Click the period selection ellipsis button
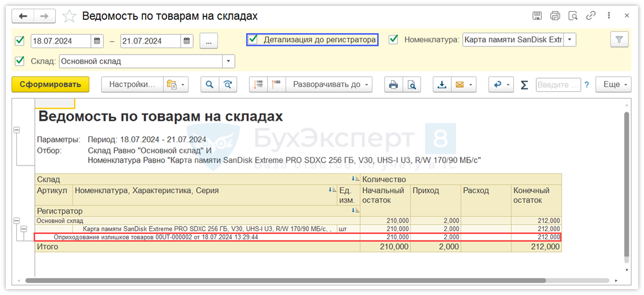This screenshot has height=295, width=644. (x=209, y=41)
